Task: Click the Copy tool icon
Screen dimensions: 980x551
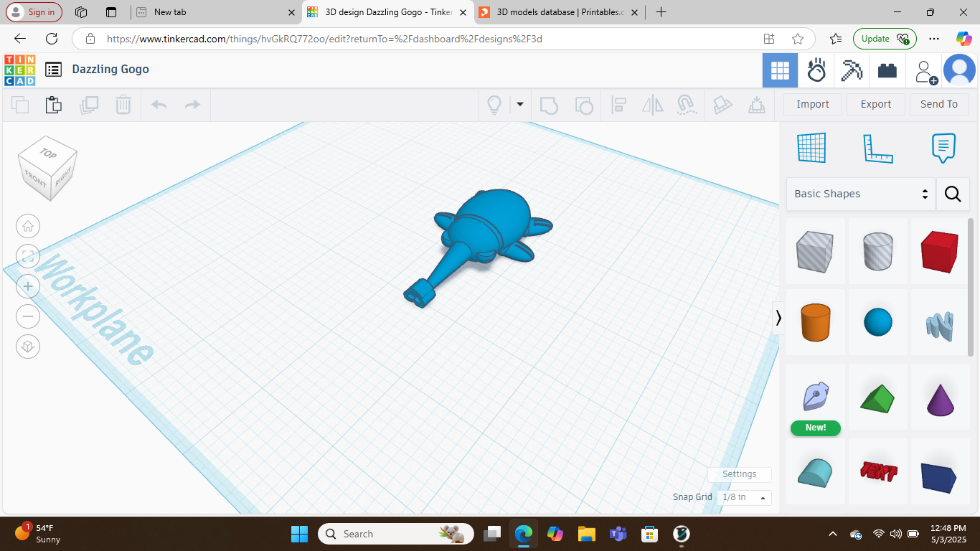Action: 20,105
